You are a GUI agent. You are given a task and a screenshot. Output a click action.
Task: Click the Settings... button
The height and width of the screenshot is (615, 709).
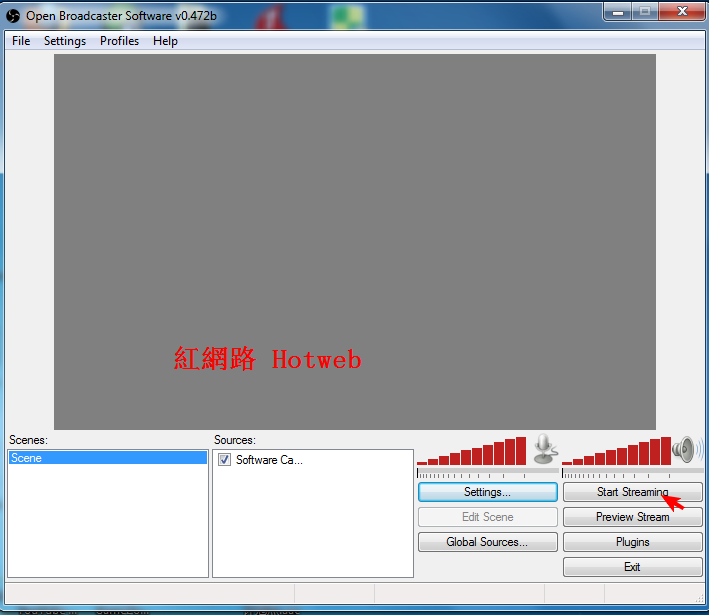487,492
